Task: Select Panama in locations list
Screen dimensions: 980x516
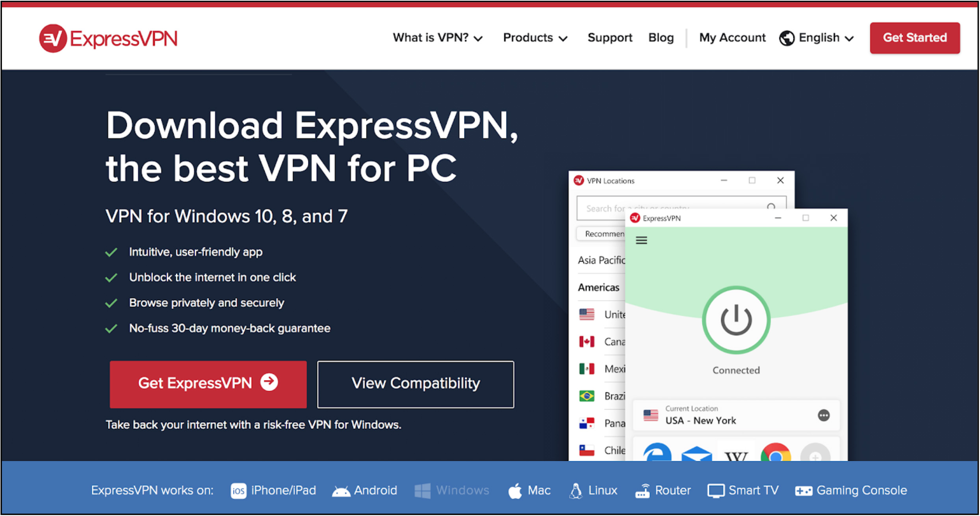Action: [602, 423]
